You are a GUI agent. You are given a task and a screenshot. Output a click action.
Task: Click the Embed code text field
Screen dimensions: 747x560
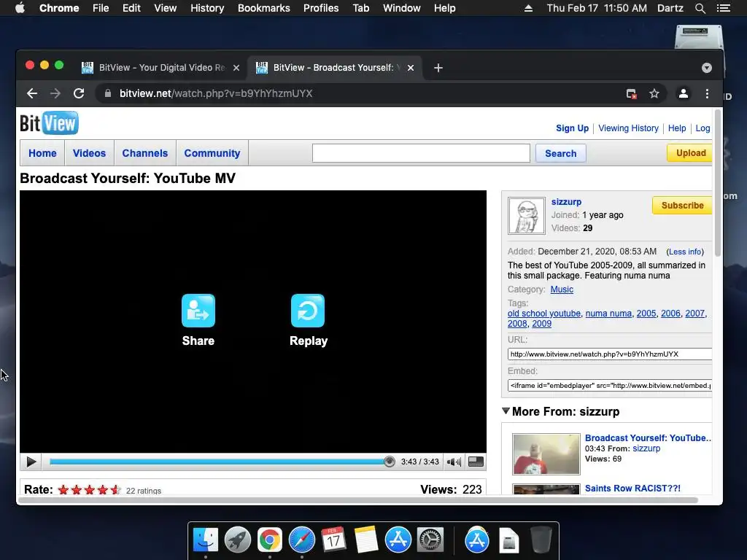point(610,385)
